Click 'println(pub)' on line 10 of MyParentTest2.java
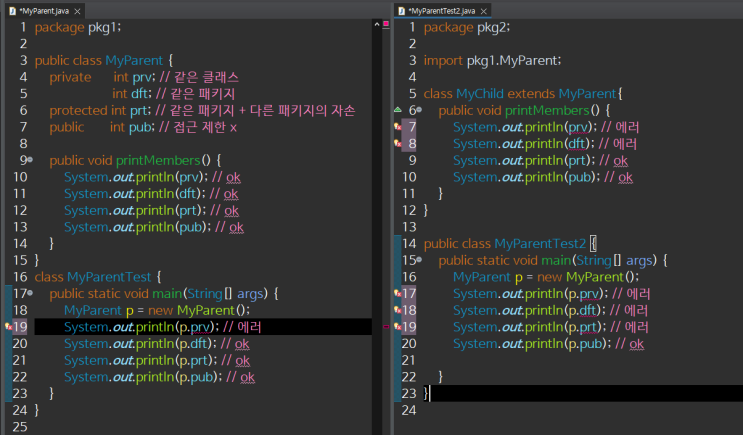The width and height of the screenshot is (743, 435). 560,177
